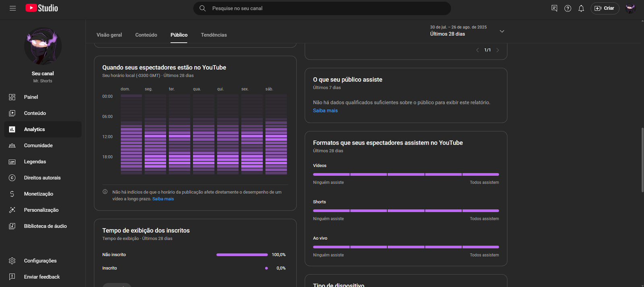Click the Tempo de exibição dos inscritos title

pyautogui.click(x=146, y=231)
